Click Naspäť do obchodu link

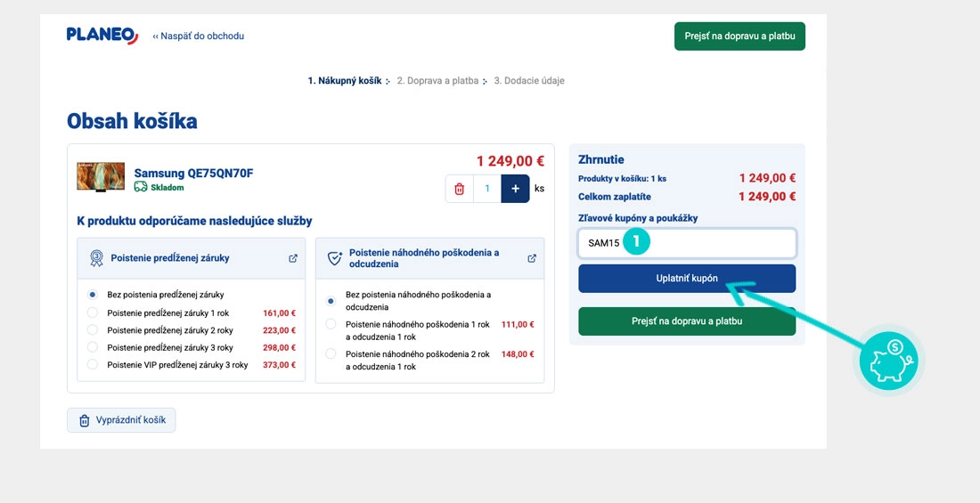(198, 37)
